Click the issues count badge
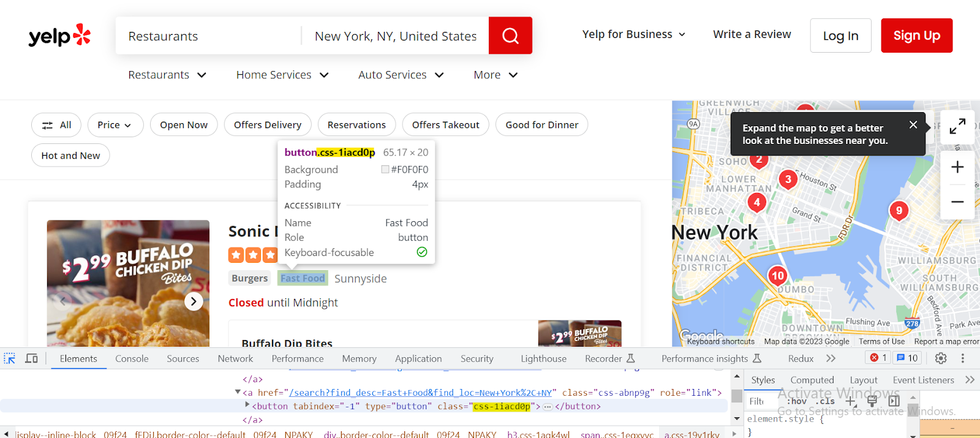This screenshot has height=438, width=980. click(907, 358)
